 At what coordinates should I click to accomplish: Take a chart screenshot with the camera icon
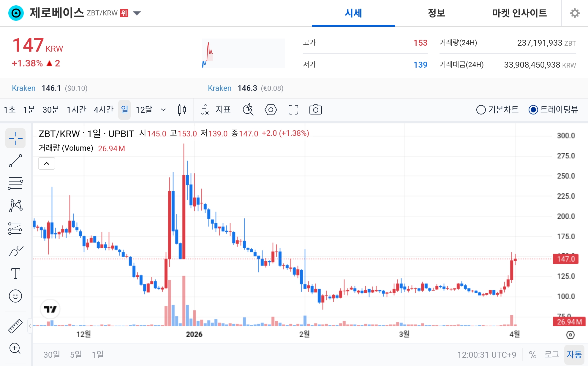[316, 110]
